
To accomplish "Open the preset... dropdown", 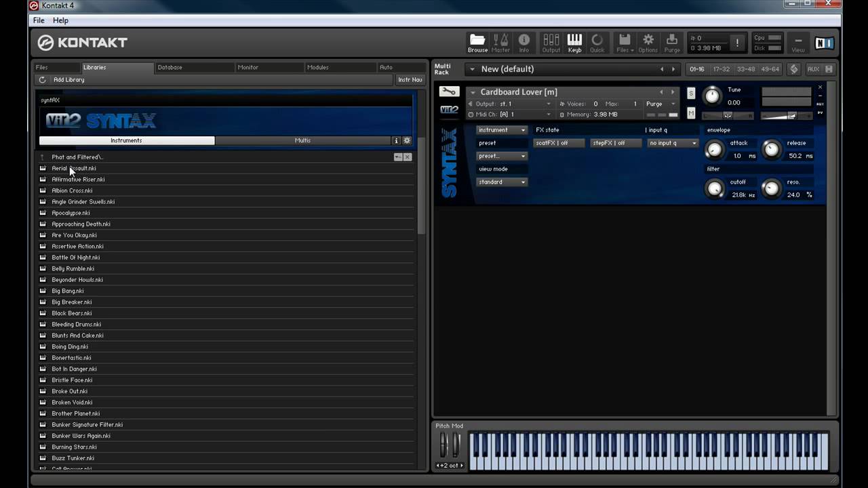I will click(x=502, y=156).
